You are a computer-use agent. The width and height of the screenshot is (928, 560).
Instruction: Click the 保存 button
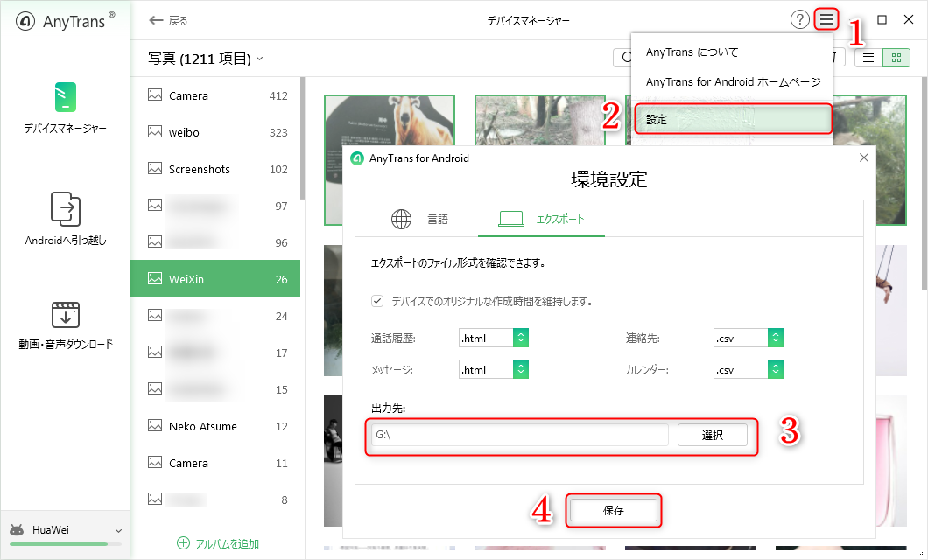click(613, 510)
